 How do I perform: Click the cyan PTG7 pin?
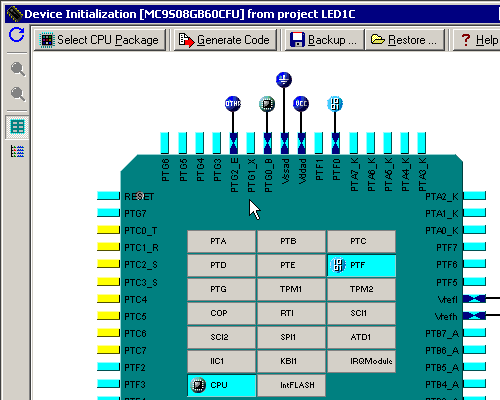point(108,213)
